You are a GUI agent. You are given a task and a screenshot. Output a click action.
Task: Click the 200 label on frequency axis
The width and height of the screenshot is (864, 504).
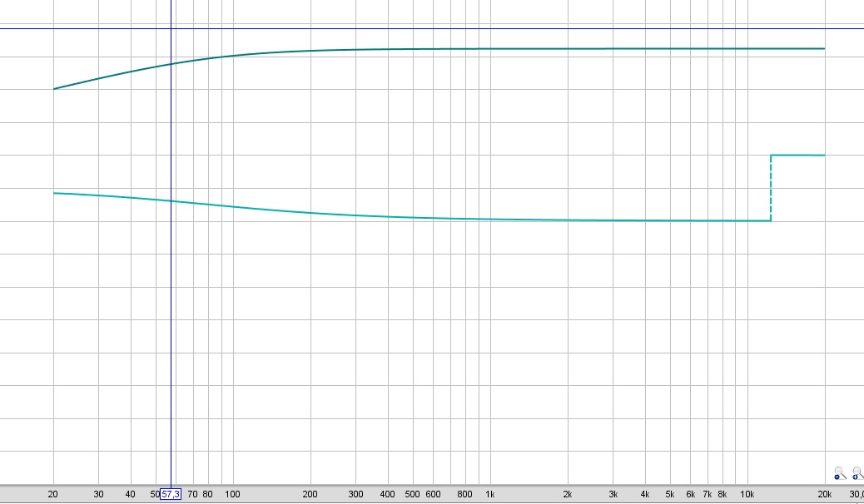pos(310,494)
